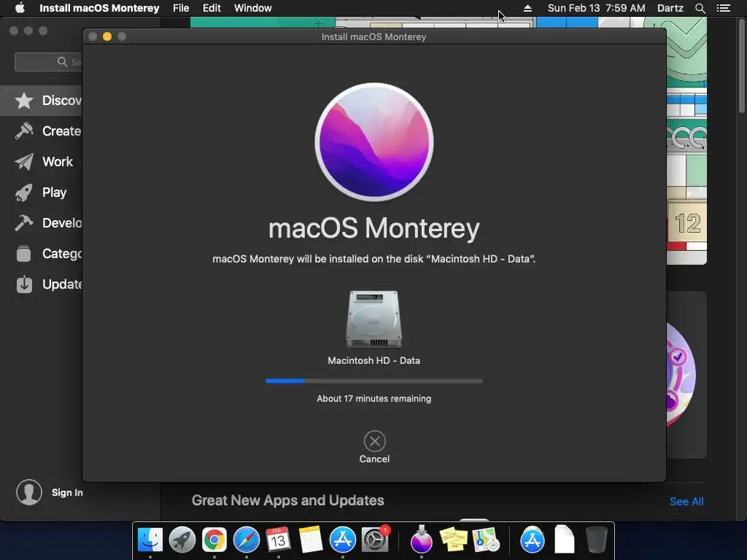Image resolution: width=747 pixels, height=560 pixels.
Task: Open Google Chrome from the Dock
Action: (x=214, y=540)
